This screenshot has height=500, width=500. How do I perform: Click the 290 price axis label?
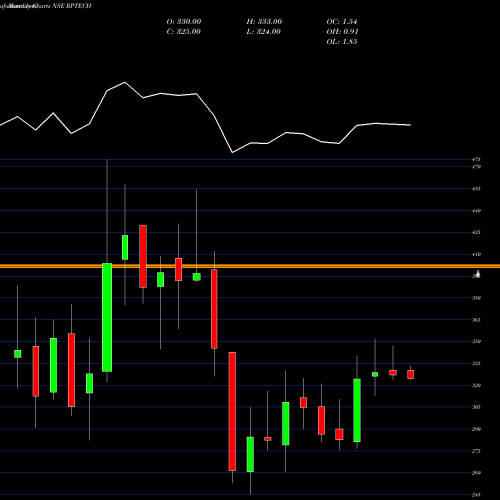(x=476, y=429)
